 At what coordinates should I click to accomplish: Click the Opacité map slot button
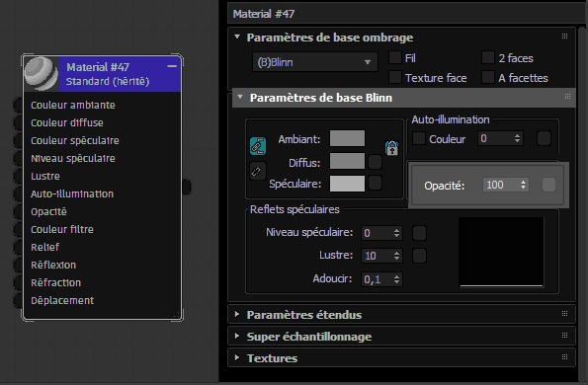point(548,185)
